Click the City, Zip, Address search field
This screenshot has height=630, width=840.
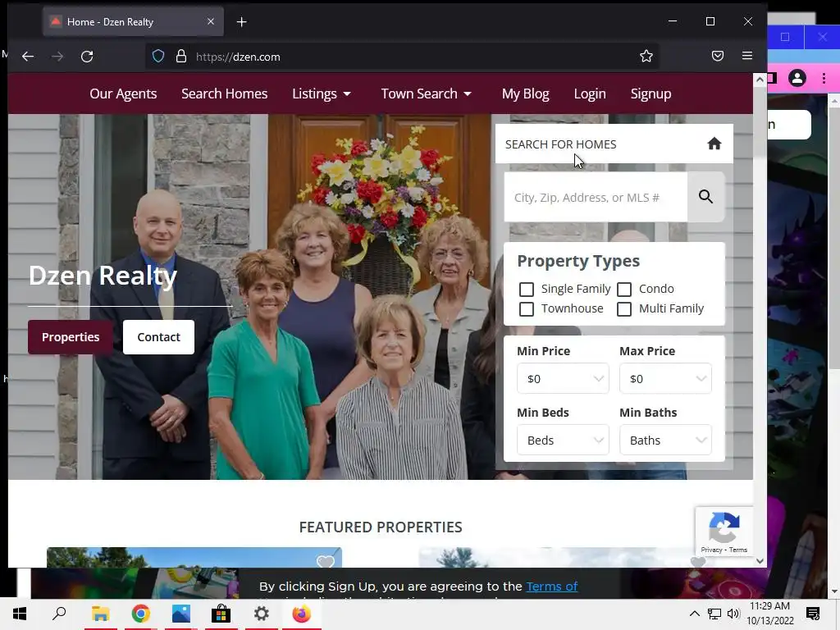[x=596, y=197]
